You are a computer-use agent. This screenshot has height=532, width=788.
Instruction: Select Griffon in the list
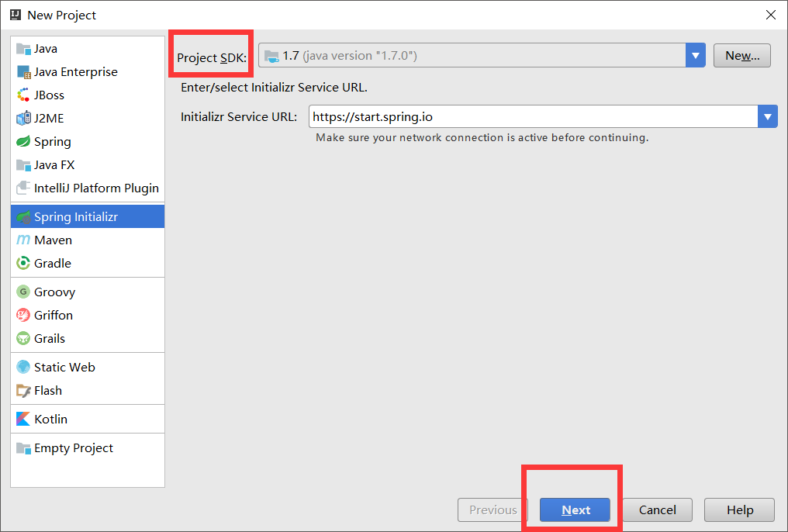pos(88,315)
